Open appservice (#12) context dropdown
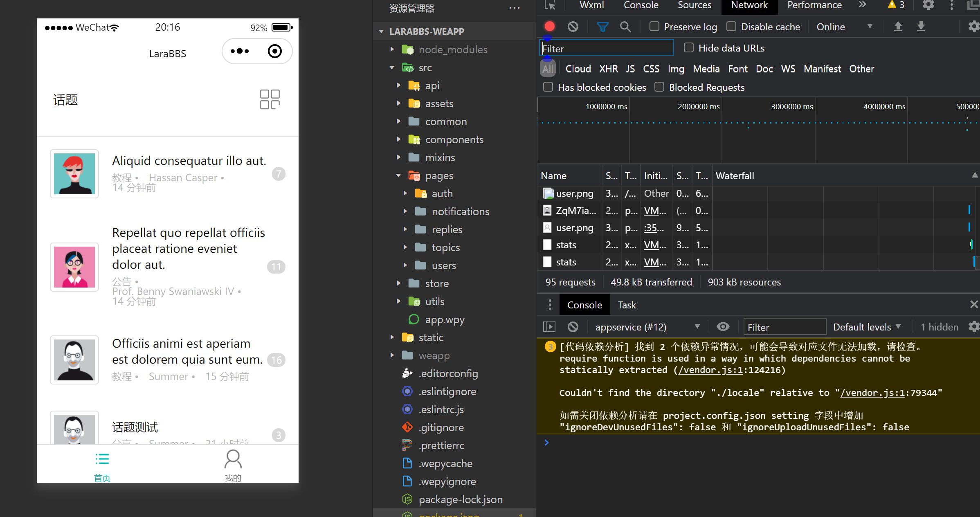The height and width of the screenshot is (517, 980). point(648,327)
